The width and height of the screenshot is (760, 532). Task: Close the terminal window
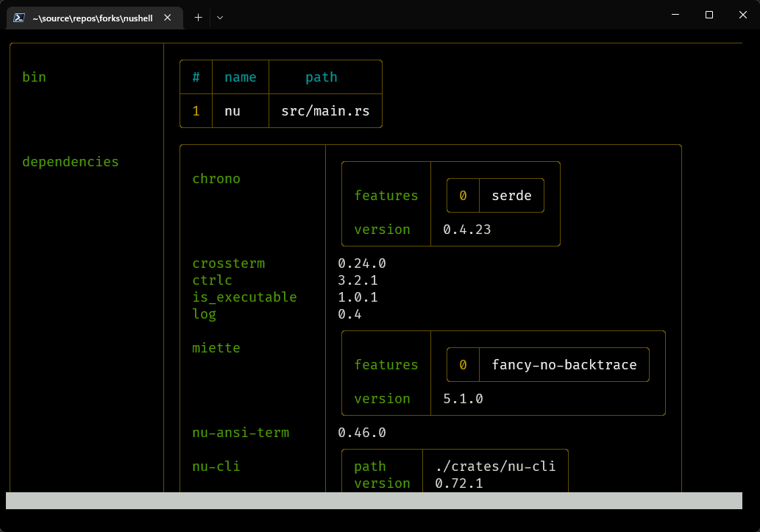coord(742,15)
